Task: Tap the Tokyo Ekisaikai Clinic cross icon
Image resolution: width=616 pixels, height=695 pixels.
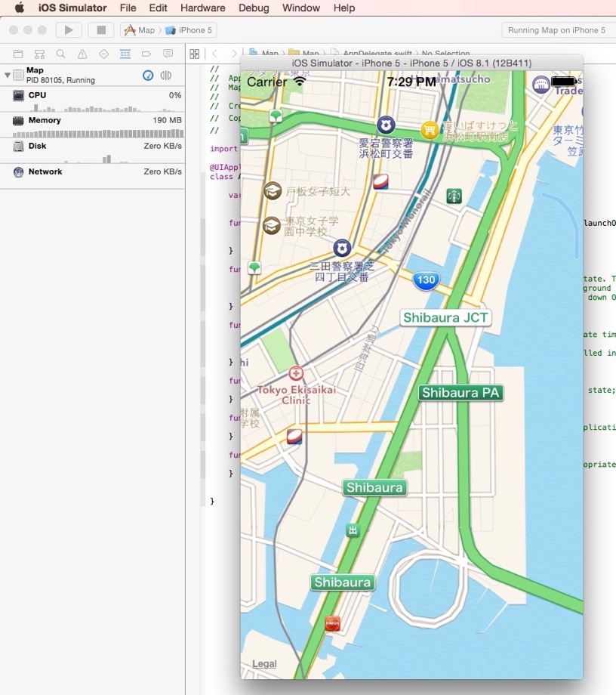Action: [296, 374]
